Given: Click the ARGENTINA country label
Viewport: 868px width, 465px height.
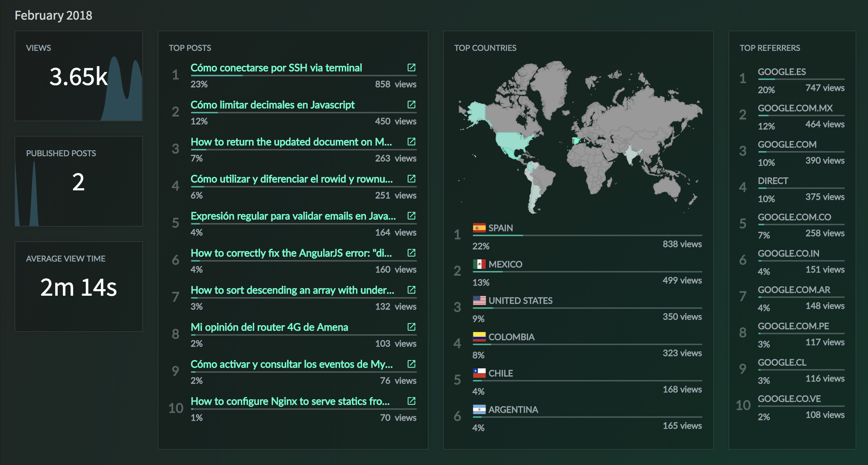Looking at the screenshot, I should pyautogui.click(x=513, y=410).
